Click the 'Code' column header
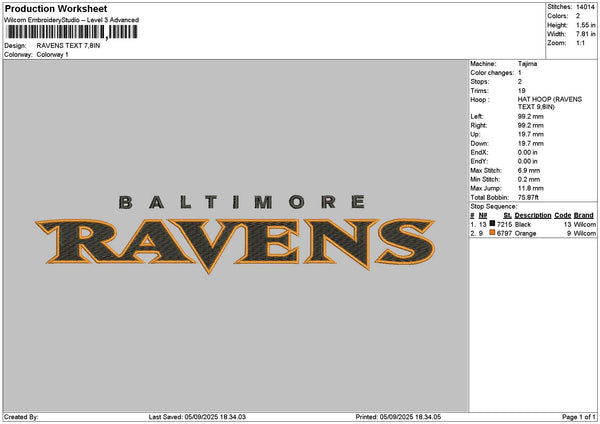The width and height of the screenshot is (600, 424). (x=562, y=215)
